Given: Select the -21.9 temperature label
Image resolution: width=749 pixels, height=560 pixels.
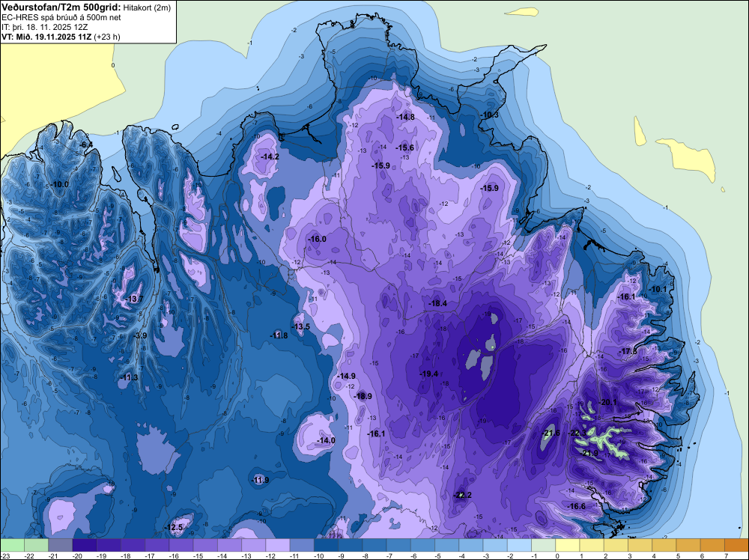Looking at the screenshot, I should tap(590, 453).
